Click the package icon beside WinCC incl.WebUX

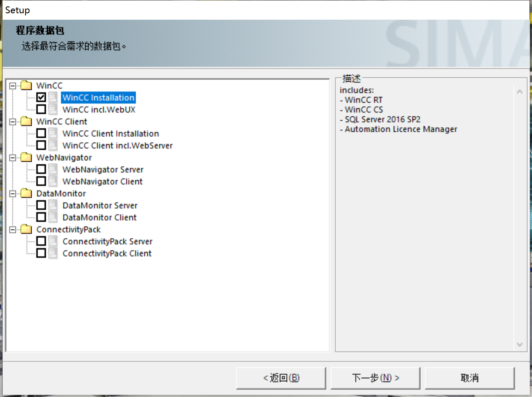click(53, 110)
